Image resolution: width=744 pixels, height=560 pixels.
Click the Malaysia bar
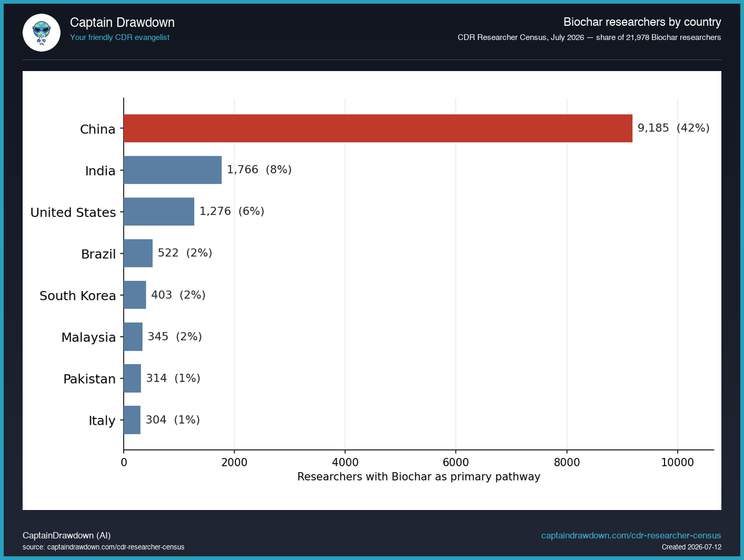coord(133,336)
